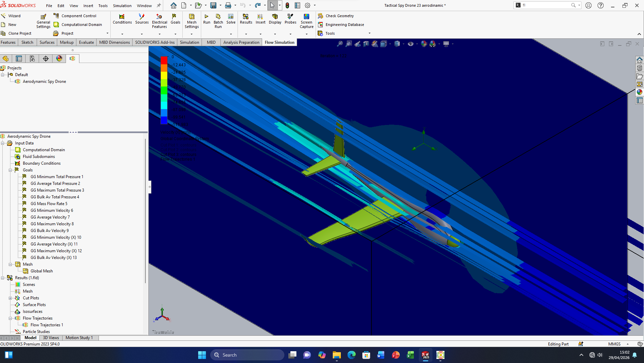Switch to FeatureManager design tree tab
This screenshot has width=644, height=363.
[6, 59]
